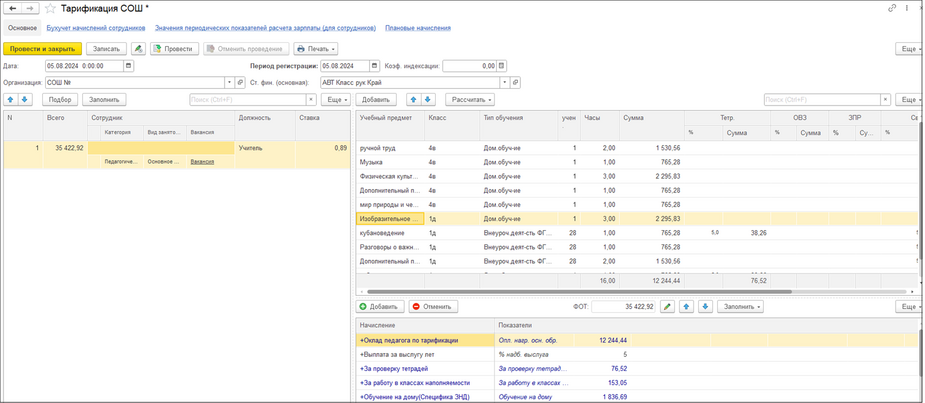
Task: Move employee row up in left table
Action: [x=11, y=100]
